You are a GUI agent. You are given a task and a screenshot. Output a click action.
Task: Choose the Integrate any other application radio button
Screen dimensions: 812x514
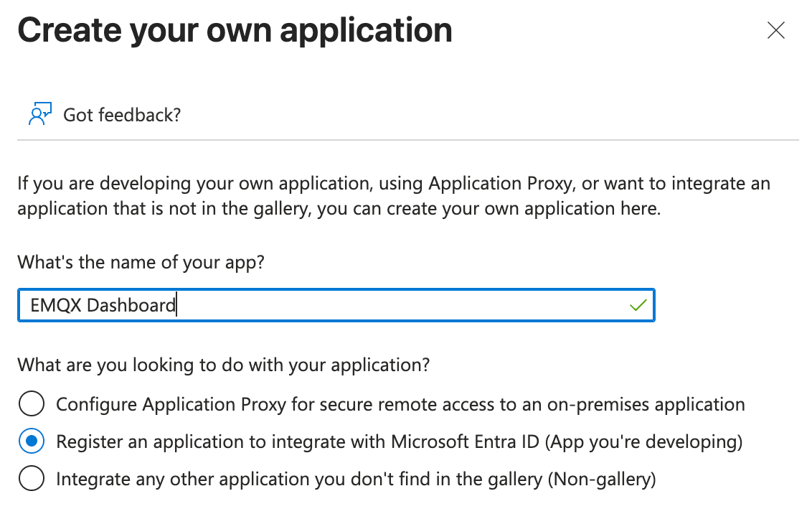click(32, 479)
